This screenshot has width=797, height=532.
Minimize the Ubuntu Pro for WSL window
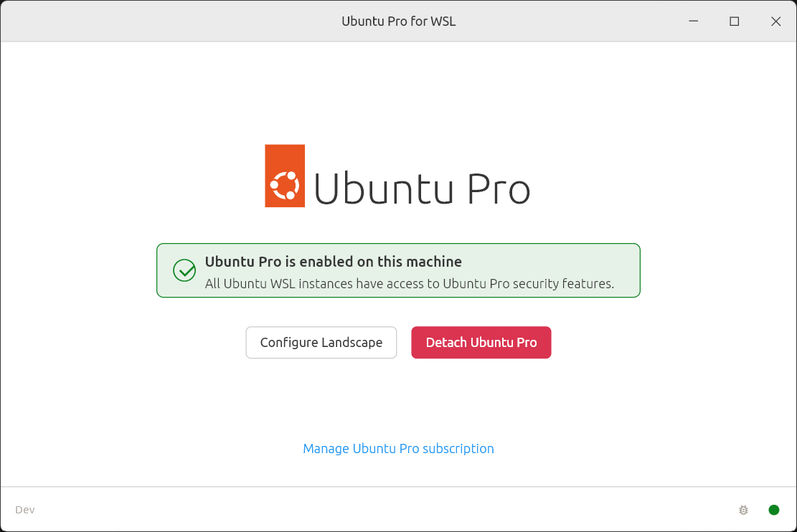693,22
